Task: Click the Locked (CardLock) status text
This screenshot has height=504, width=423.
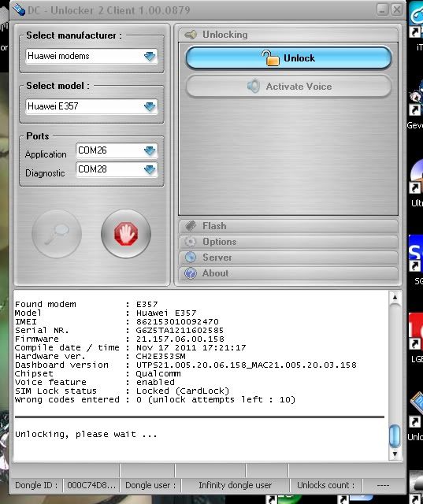Action: [x=183, y=391]
